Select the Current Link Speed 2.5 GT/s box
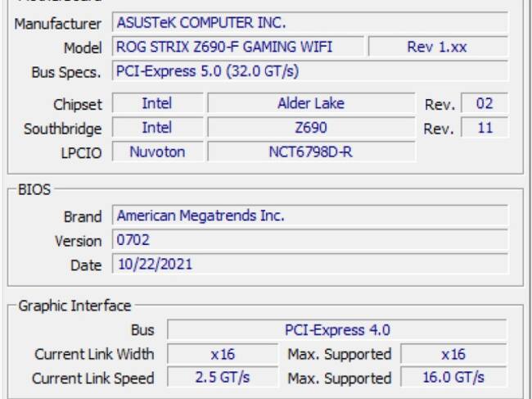The height and width of the screenshot is (399, 532). 222,378
